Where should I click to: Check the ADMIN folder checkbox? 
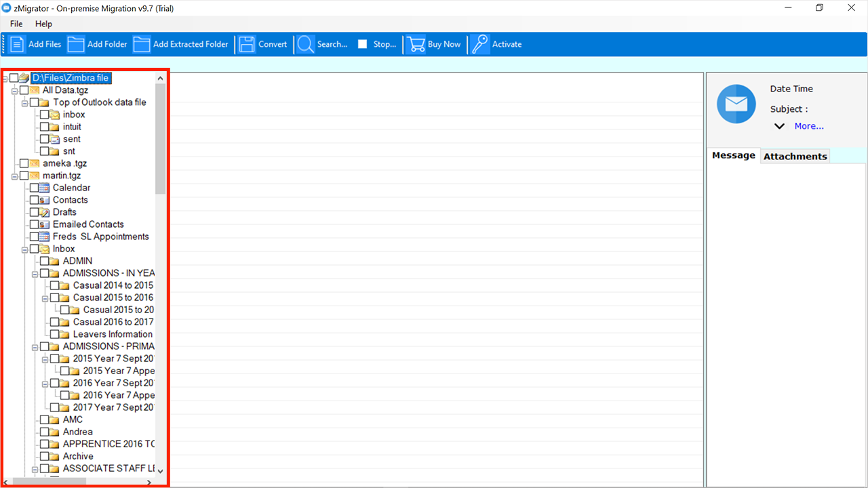[45, 261]
